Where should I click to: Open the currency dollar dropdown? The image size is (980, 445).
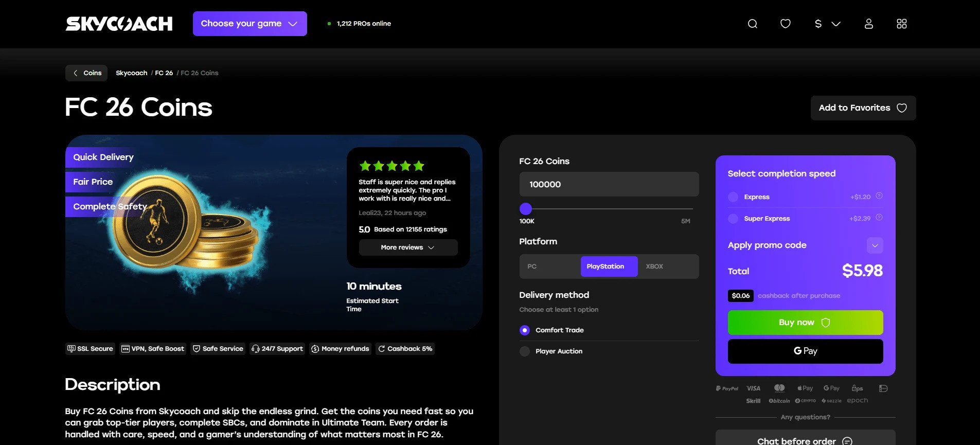coord(827,24)
